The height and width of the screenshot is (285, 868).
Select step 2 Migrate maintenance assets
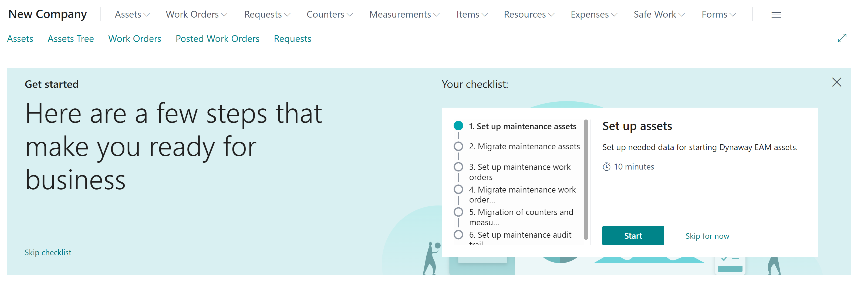point(459,146)
